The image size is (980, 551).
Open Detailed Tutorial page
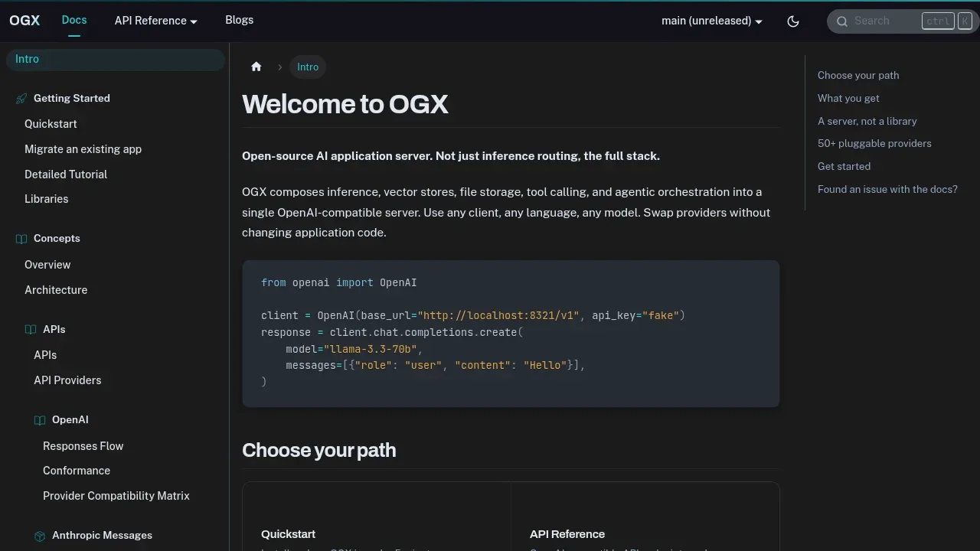(x=66, y=174)
